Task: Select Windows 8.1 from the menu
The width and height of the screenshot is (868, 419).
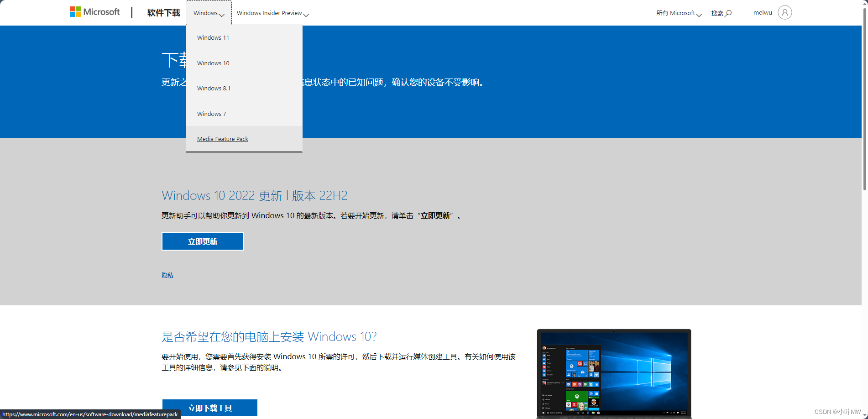Action: coord(244,88)
